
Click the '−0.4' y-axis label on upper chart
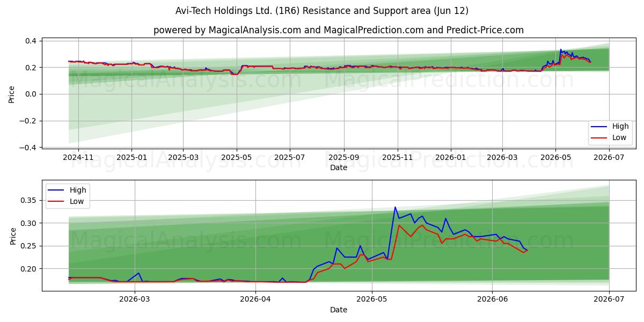tap(28, 147)
